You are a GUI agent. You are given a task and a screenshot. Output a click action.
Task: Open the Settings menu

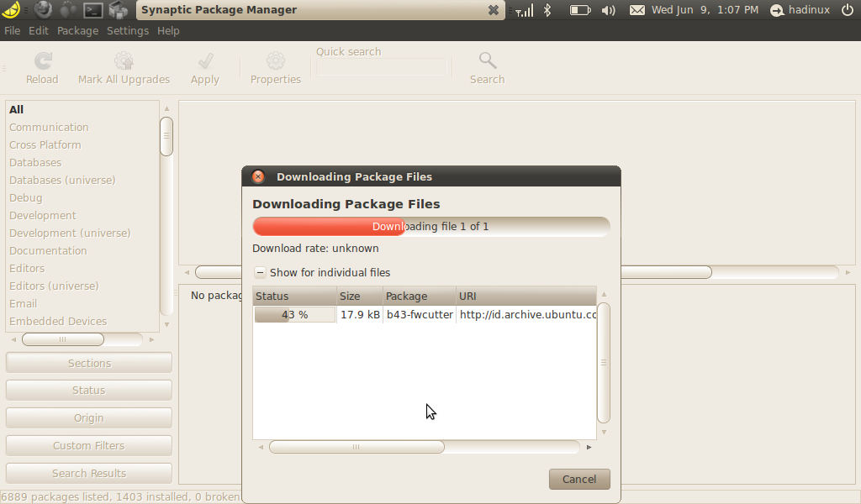coord(127,30)
